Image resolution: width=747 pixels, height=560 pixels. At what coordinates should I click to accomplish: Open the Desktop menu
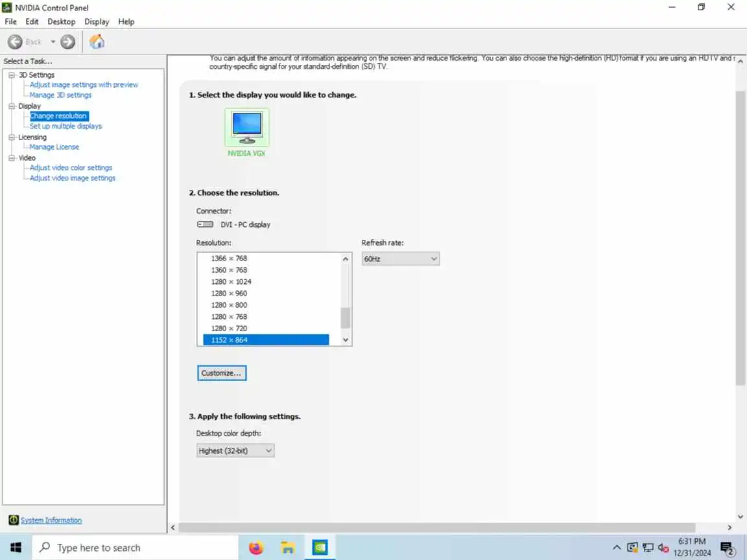coord(62,21)
